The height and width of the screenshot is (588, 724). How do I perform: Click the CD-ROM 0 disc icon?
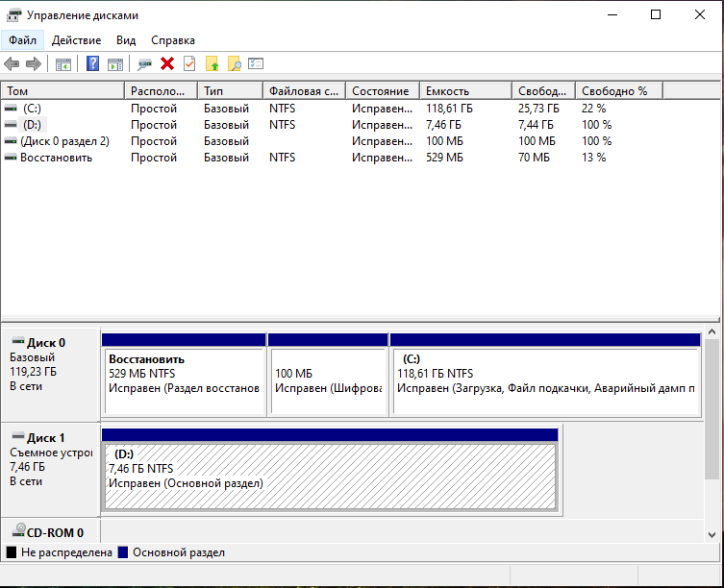pos(18,529)
